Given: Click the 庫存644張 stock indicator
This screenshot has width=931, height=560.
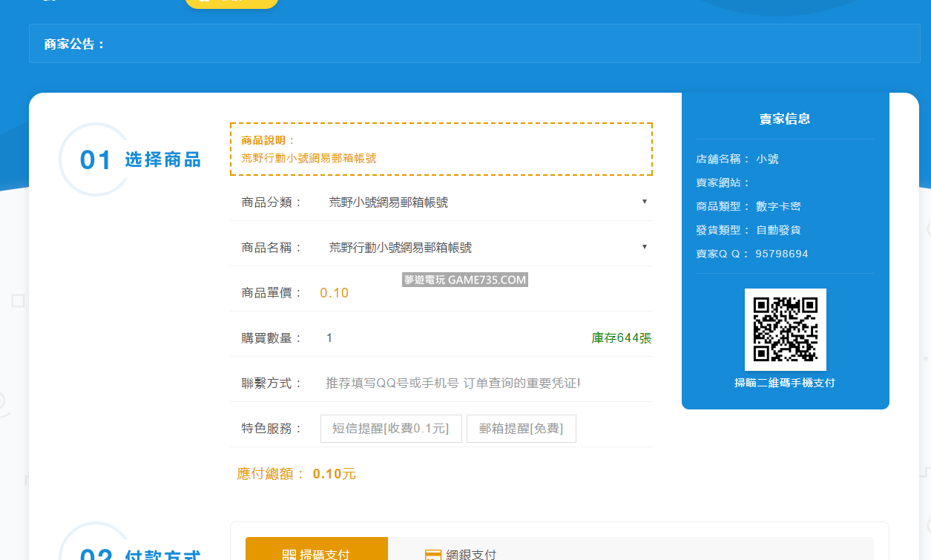Looking at the screenshot, I should (621, 338).
